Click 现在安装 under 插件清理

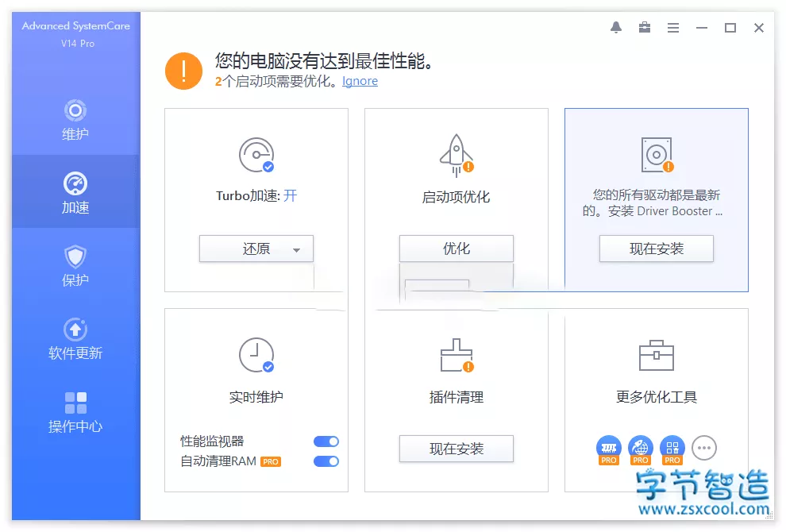(x=457, y=449)
